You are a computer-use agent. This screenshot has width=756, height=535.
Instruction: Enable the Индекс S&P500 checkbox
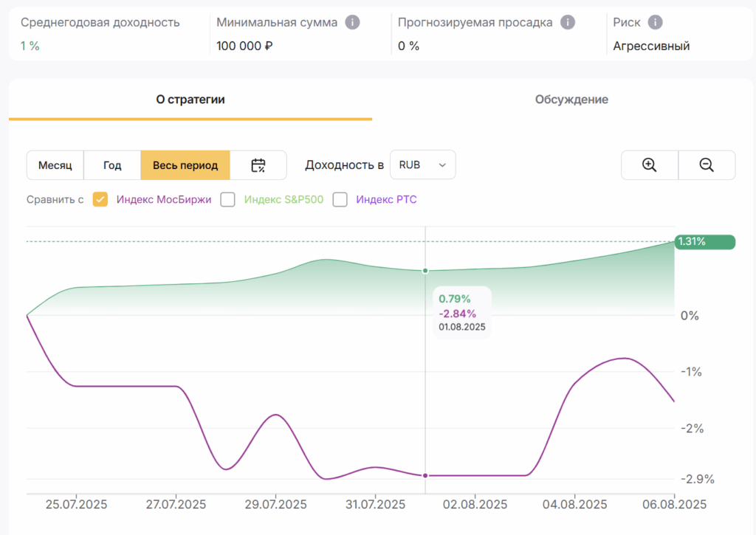(x=227, y=199)
